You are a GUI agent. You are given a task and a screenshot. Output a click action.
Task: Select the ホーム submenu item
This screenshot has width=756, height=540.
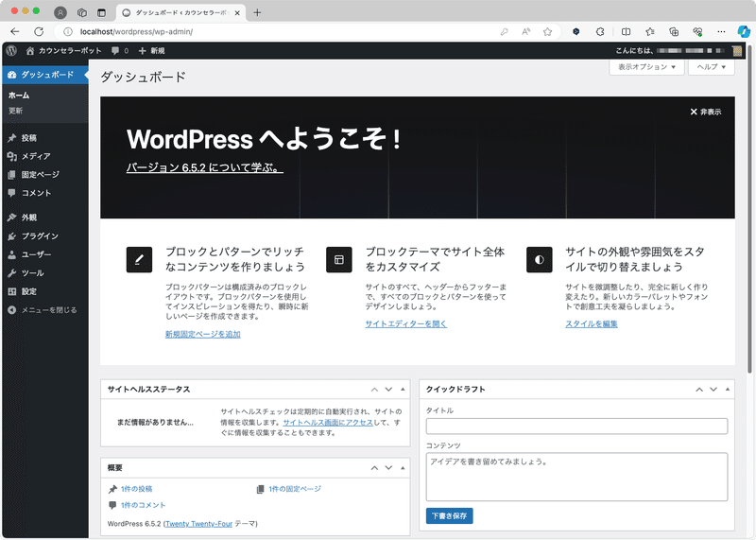tap(19, 96)
